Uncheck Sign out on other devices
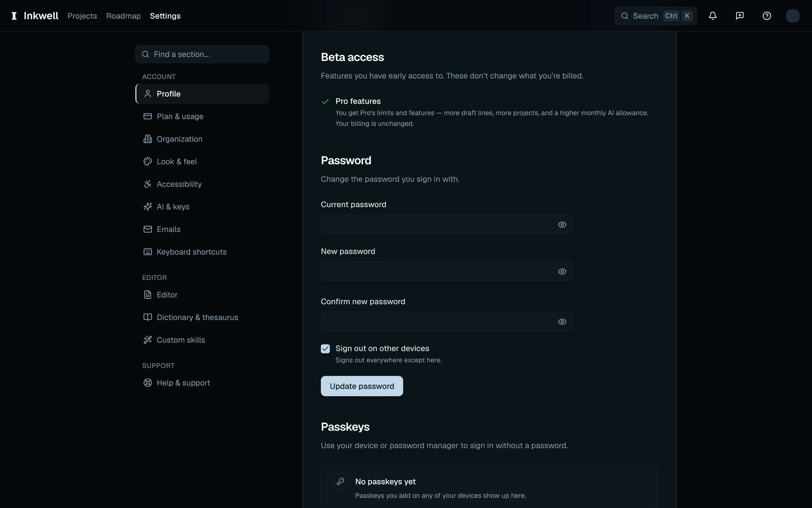This screenshot has height=508, width=812. (x=325, y=349)
